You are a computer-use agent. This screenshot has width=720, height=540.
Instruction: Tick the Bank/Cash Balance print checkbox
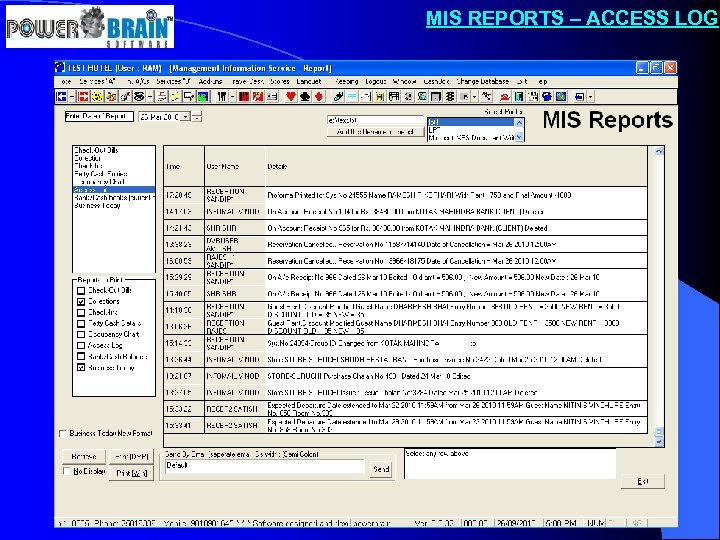tap(81, 357)
